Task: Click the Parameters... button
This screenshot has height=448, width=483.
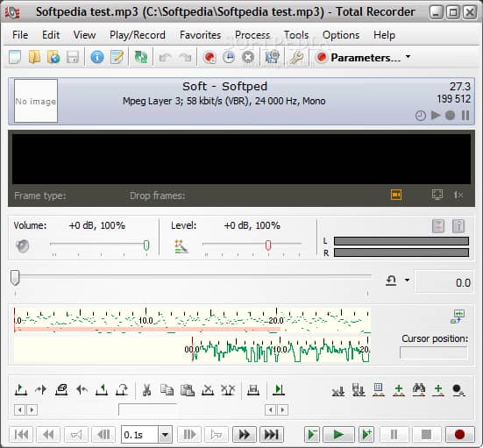Action: click(359, 57)
